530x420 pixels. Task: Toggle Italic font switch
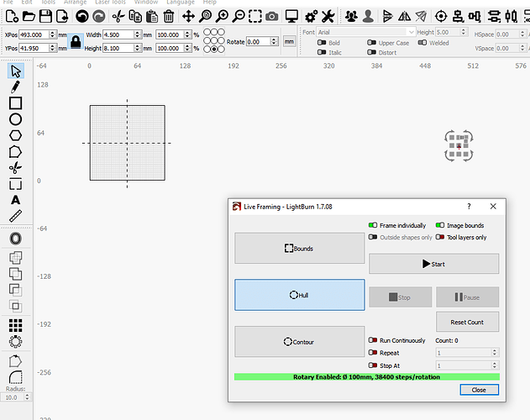322,52
